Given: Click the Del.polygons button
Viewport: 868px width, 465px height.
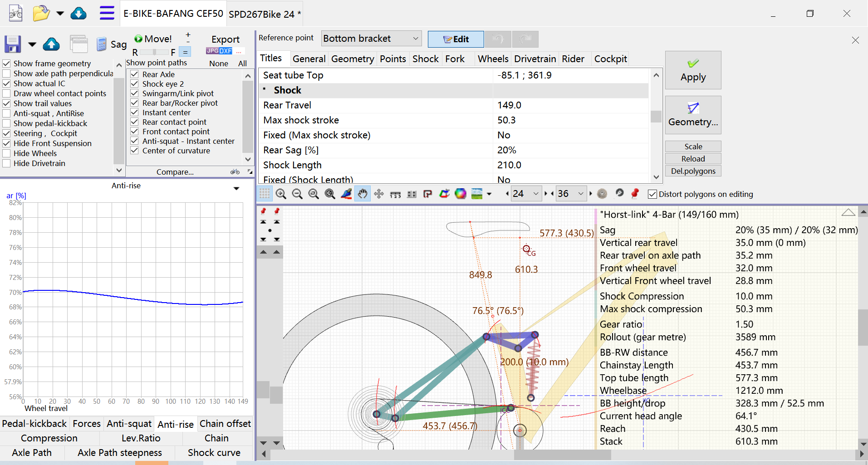Looking at the screenshot, I should (x=693, y=171).
